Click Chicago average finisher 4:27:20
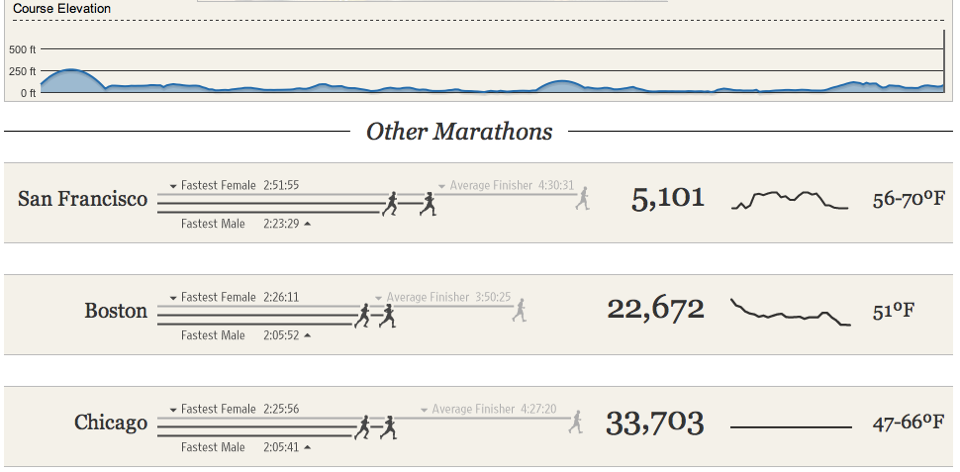 538,409
